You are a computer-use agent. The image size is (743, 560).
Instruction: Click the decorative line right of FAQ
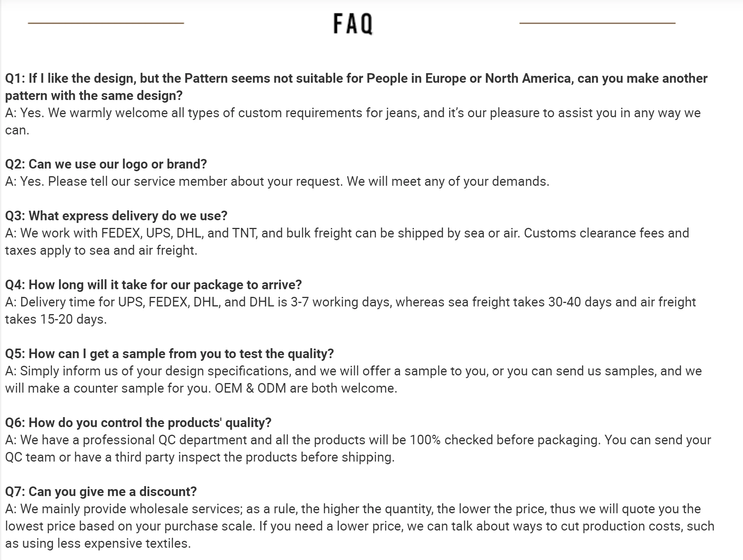coord(597,23)
